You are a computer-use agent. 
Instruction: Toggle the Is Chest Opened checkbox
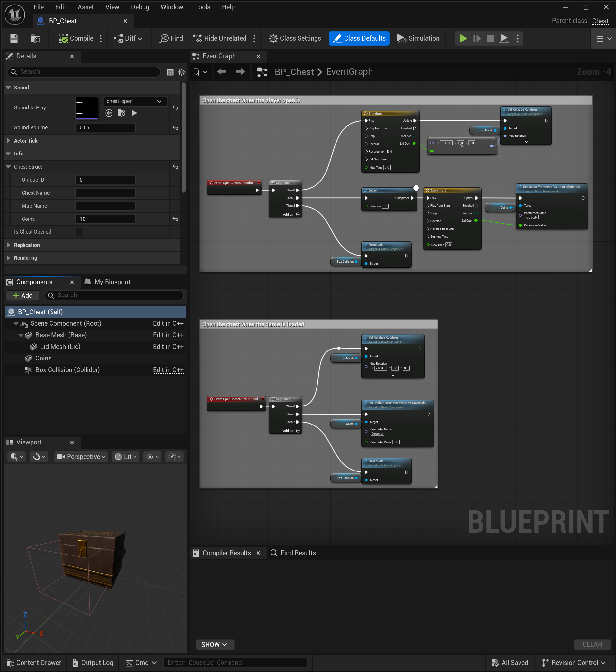tap(80, 232)
